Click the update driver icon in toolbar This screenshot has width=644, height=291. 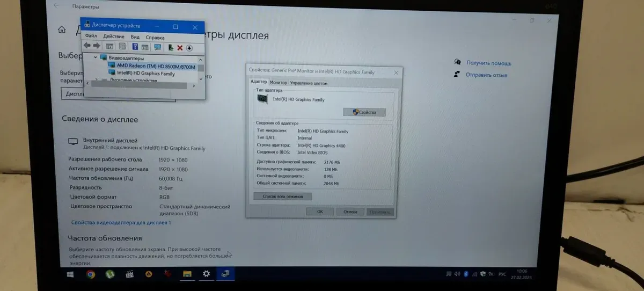[x=170, y=48]
